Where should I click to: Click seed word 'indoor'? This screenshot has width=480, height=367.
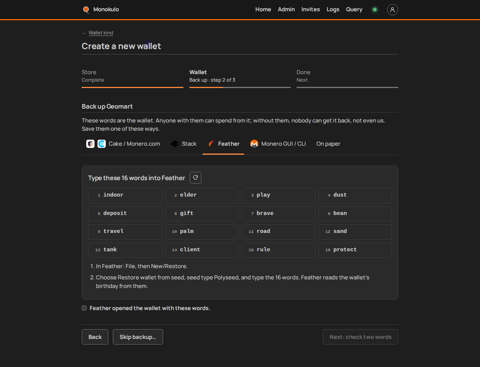click(113, 195)
